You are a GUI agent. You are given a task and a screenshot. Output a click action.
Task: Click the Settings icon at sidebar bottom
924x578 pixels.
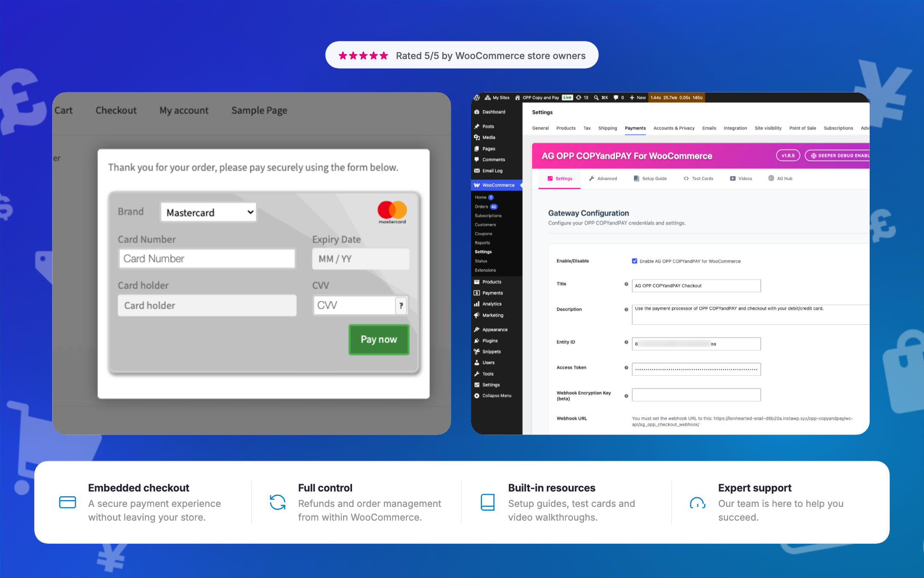pos(477,384)
